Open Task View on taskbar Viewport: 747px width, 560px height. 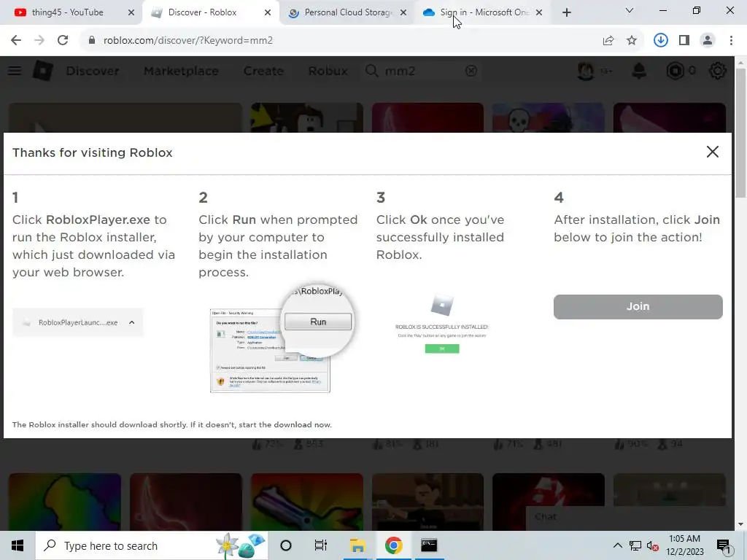321,545
